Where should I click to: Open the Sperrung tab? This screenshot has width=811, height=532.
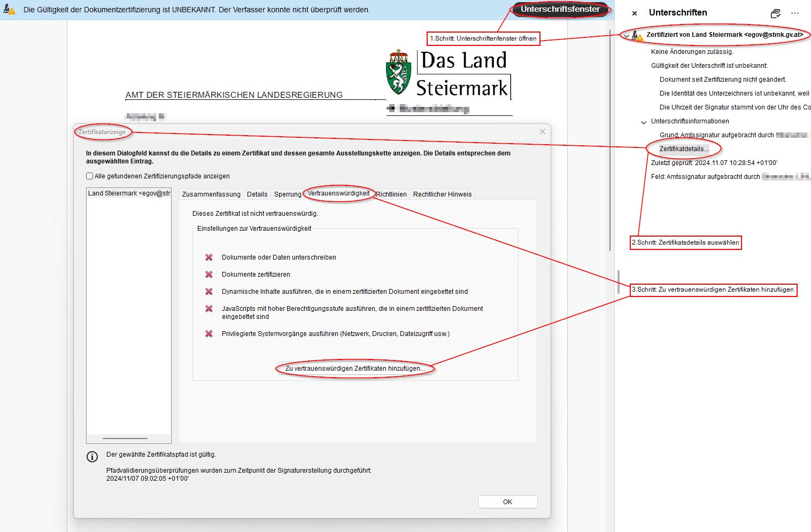[288, 194]
